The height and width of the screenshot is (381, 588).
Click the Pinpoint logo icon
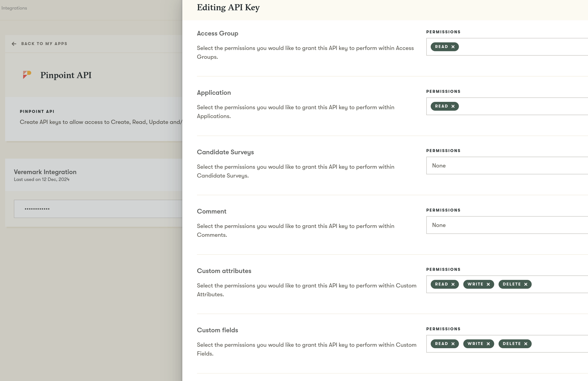click(x=27, y=75)
